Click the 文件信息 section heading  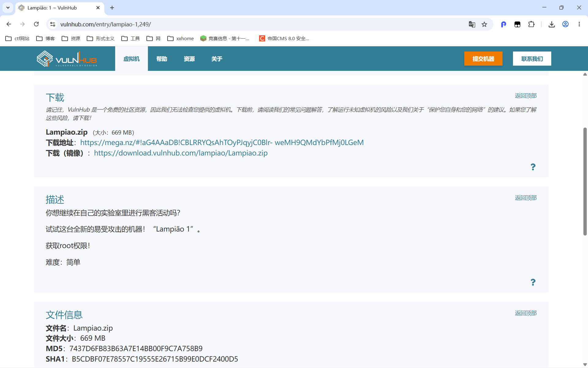pyautogui.click(x=64, y=315)
